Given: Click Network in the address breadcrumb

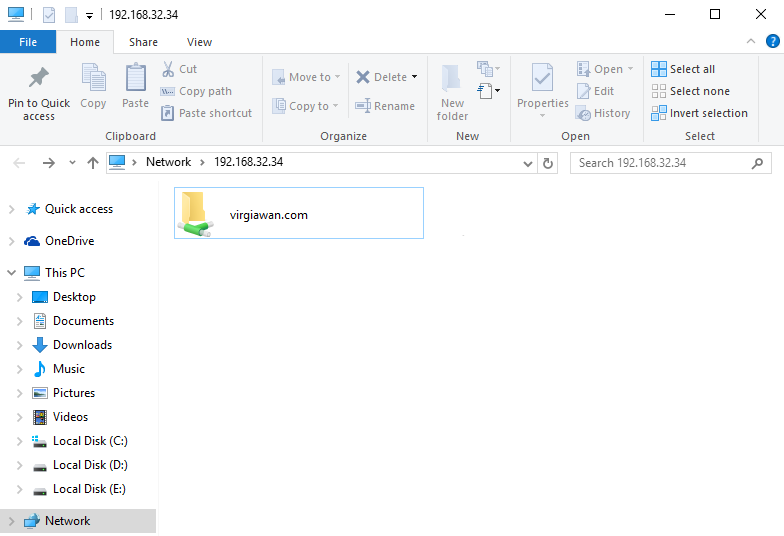Looking at the screenshot, I should pos(168,162).
